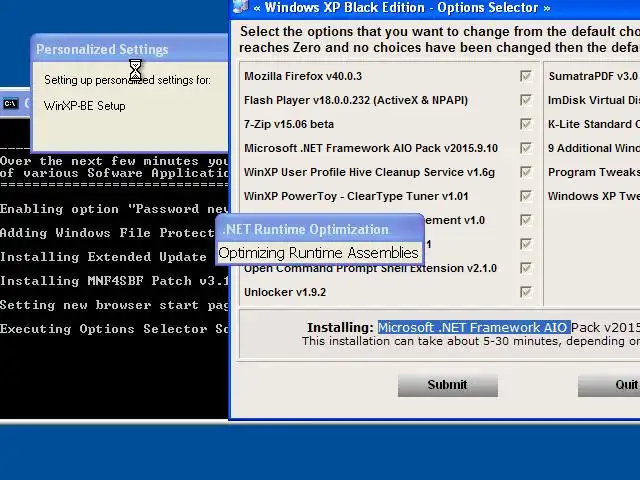Toggle the Mozilla Firefox v40.0.3 checkbox
The height and width of the screenshot is (480, 640).
(x=526, y=76)
